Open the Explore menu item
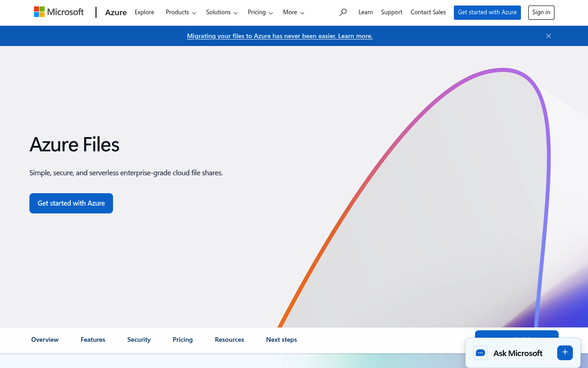The height and width of the screenshot is (368, 588). point(144,12)
